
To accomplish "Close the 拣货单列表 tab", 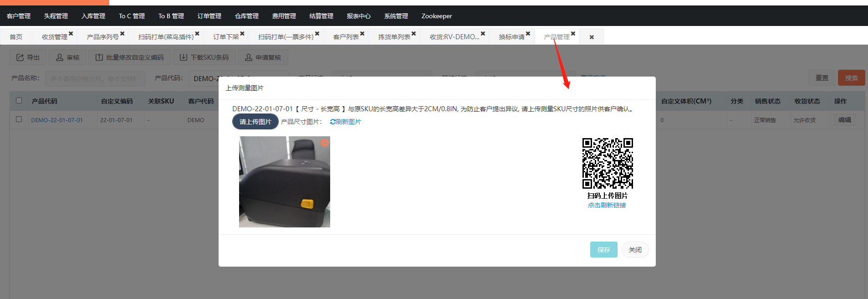I will (414, 33).
